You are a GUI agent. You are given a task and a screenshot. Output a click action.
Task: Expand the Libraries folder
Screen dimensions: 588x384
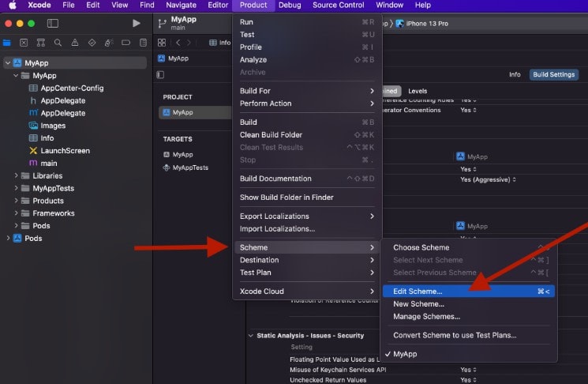[x=16, y=175]
